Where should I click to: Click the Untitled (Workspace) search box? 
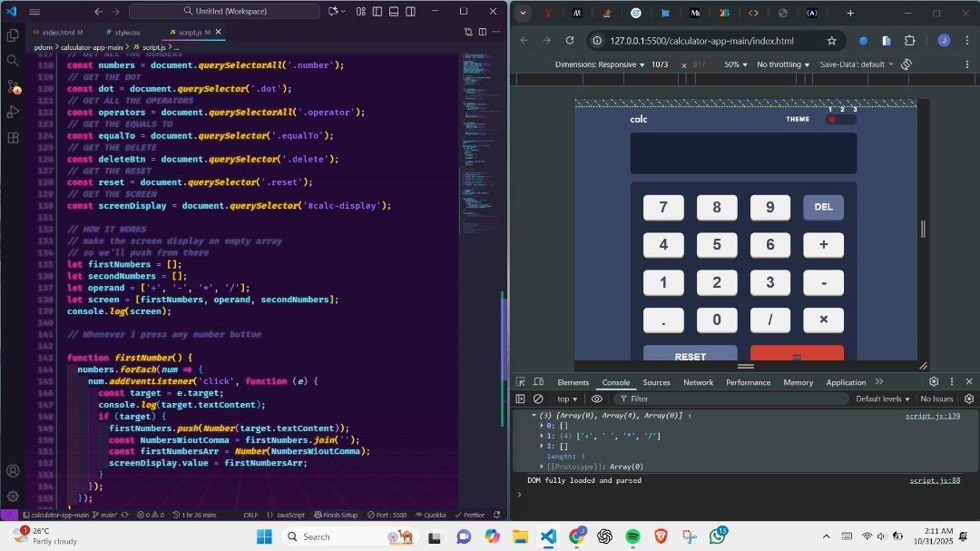pyautogui.click(x=224, y=11)
